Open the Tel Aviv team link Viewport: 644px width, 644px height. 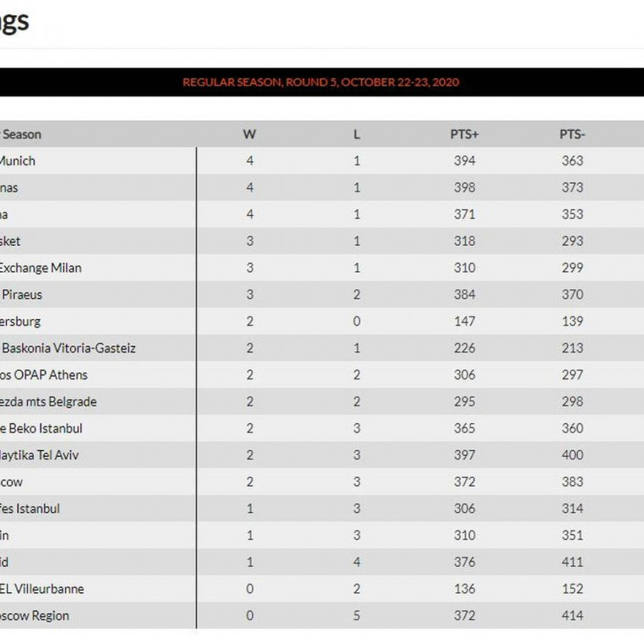pyautogui.click(x=39, y=455)
